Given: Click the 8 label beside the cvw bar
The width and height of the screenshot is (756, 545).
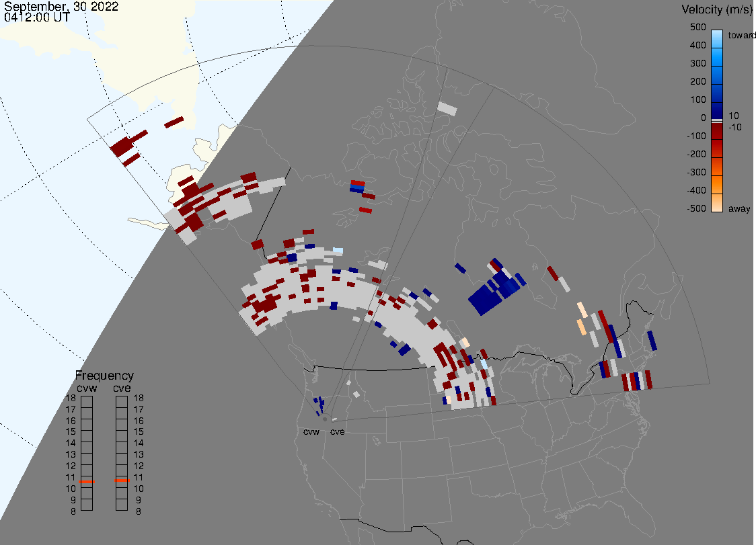Looking at the screenshot, I should 73,511.
